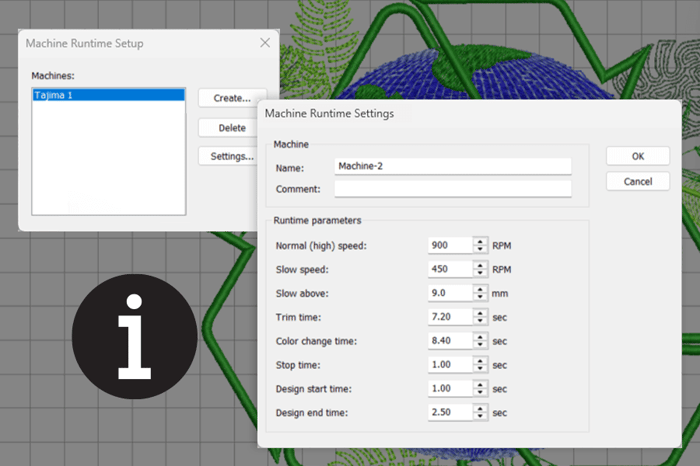Confirm settings with OK button

[637, 156]
